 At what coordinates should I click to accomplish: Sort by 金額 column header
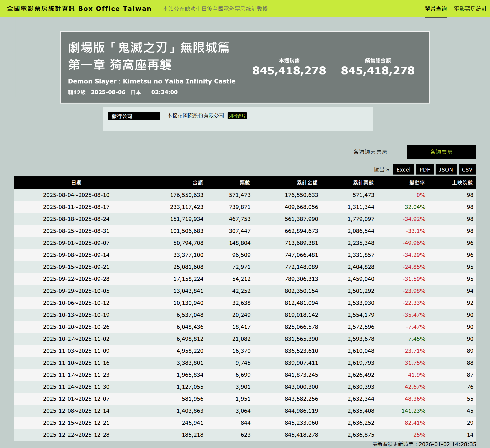coord(197,183)
